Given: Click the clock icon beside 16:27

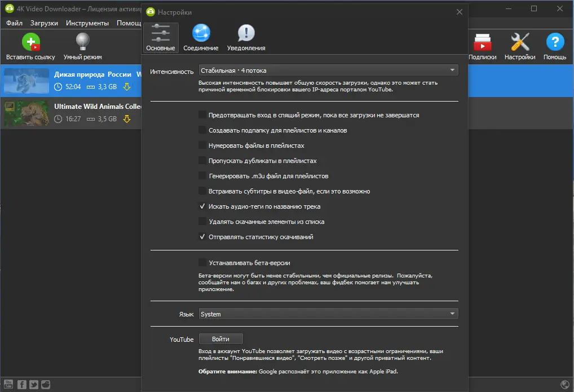Looking at the screenshot, I should coord(58,119).
